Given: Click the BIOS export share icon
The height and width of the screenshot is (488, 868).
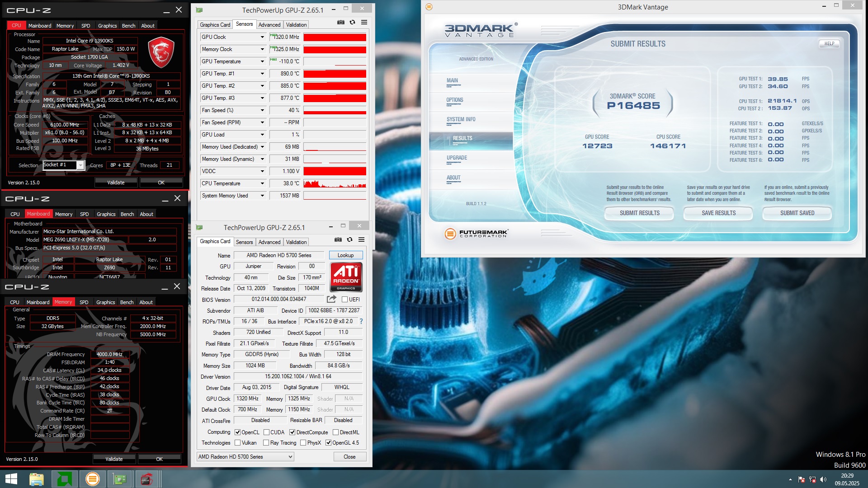Looking at the screenshot, I should coord(331,299).
